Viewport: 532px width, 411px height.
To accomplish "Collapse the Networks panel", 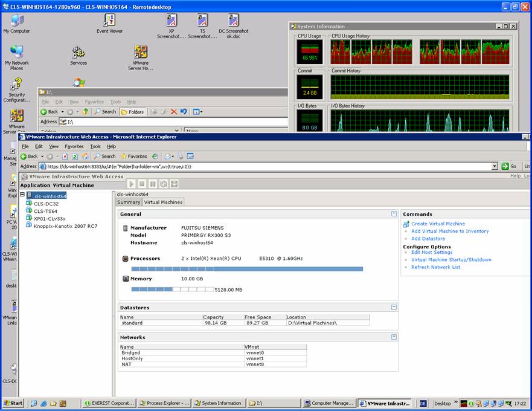I will point(394,337).
